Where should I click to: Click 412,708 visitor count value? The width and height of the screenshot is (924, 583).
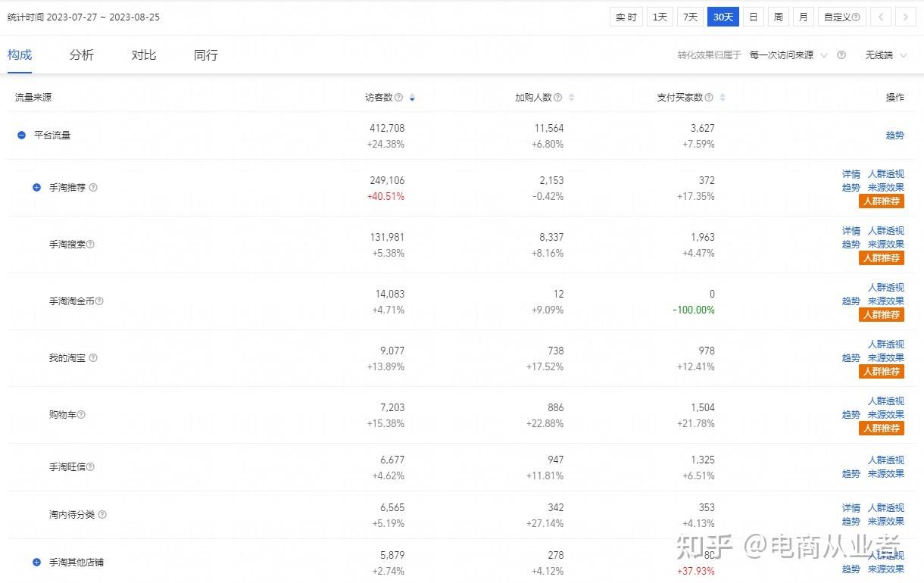[x=387, y=128]
